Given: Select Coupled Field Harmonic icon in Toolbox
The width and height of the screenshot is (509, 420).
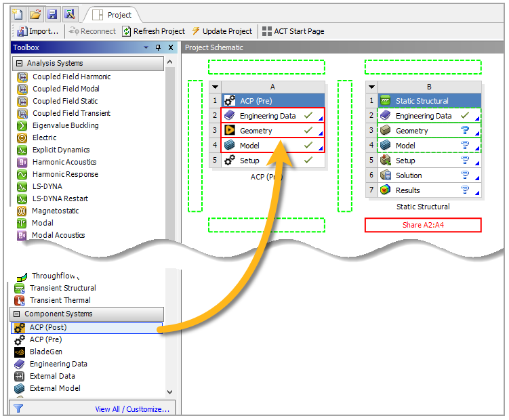Looking at the screenshot, I should click(x=22, y=77).
